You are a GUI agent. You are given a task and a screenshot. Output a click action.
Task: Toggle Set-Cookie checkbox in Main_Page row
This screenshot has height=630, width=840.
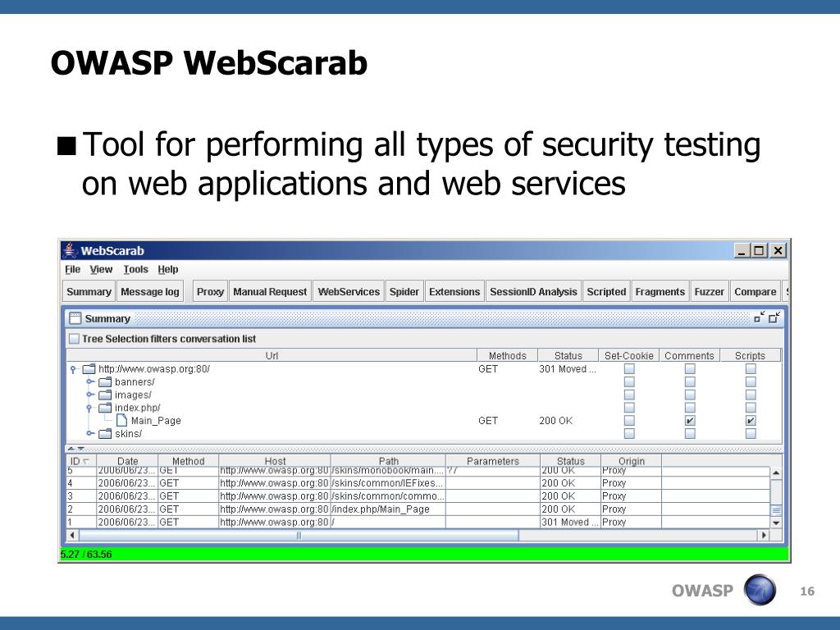click(x=629, y=421)
